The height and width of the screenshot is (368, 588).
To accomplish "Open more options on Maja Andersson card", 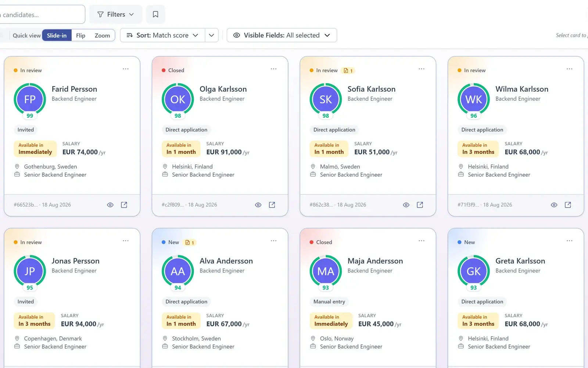I will (x=422, y=241).
